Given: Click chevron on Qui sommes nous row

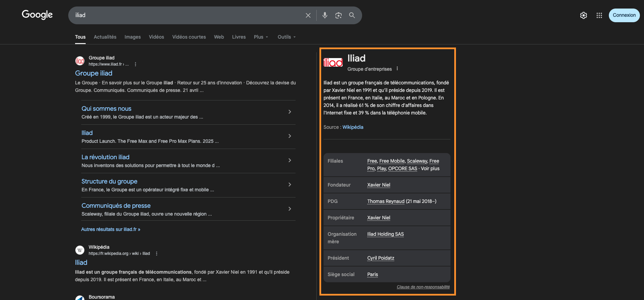Looking at the screenshot, I should (x=290, y=112).
